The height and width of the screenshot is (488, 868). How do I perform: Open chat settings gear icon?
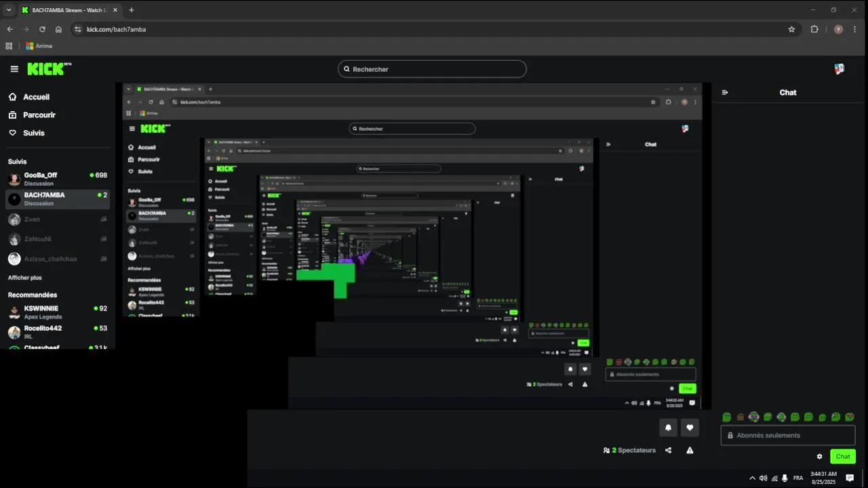pyautogui.click(x=819, y=457)
